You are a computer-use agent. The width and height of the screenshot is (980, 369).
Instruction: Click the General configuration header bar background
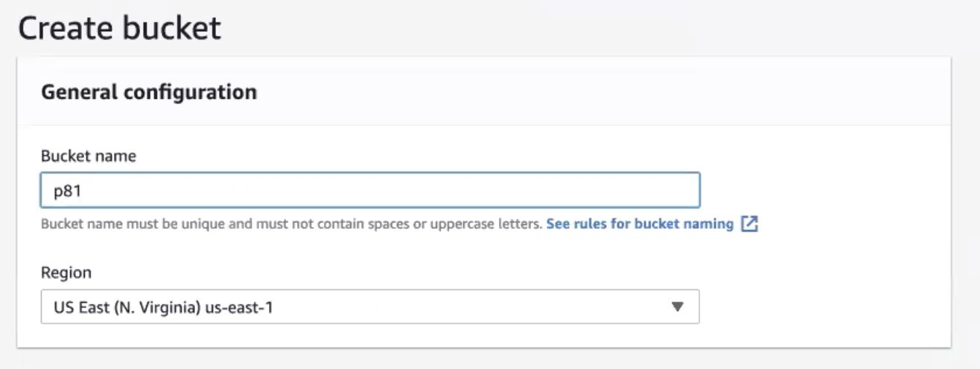[596, 92]
